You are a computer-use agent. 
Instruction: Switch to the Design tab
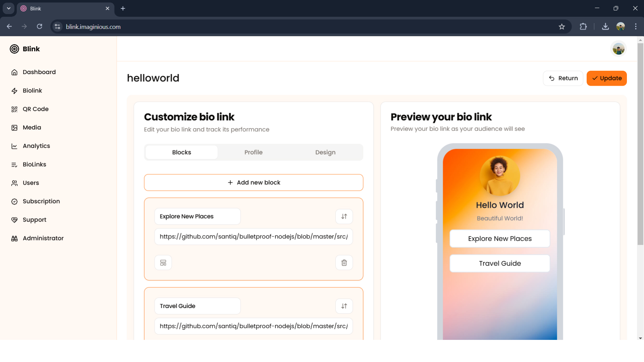tap(325, 152)
